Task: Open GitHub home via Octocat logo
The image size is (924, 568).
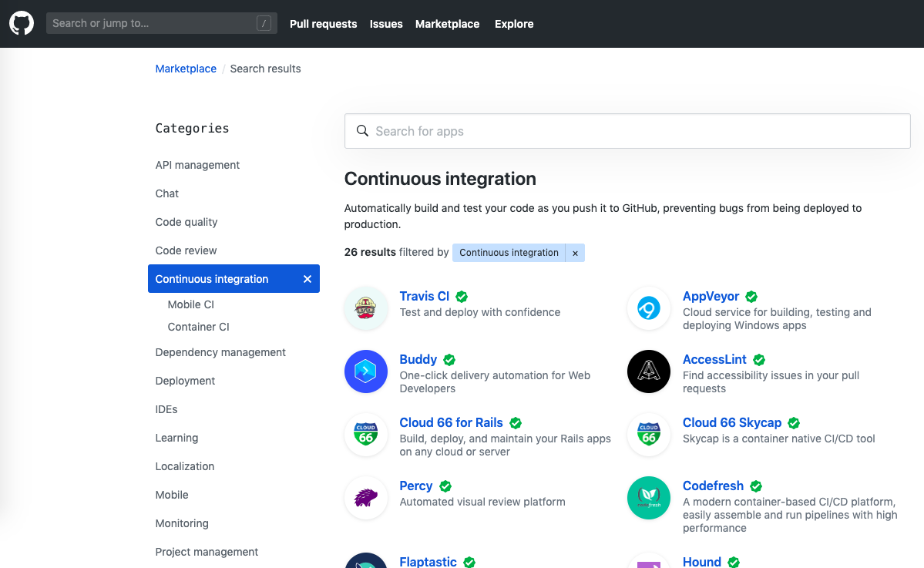Action: tap(22, 24)
